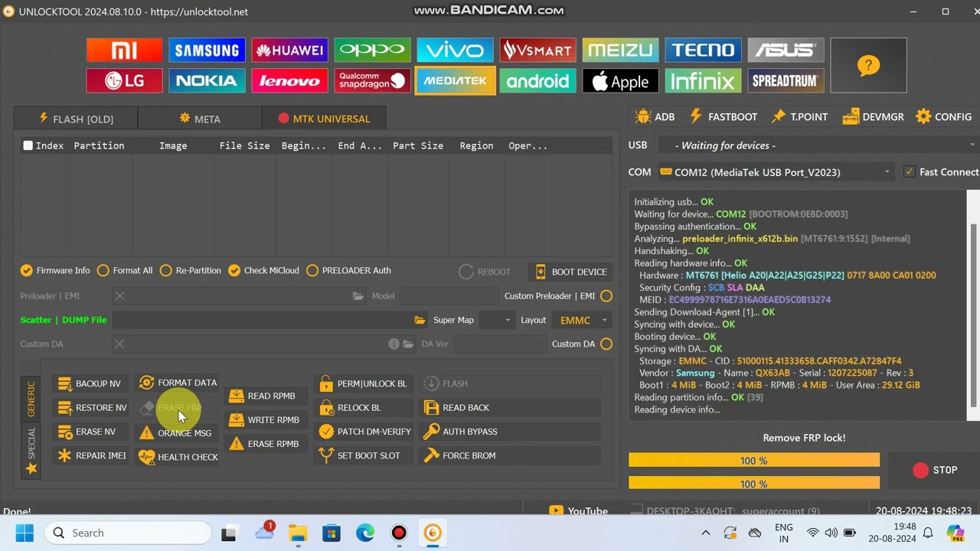Toggle the Index select-all checkbox

[28, 145]
